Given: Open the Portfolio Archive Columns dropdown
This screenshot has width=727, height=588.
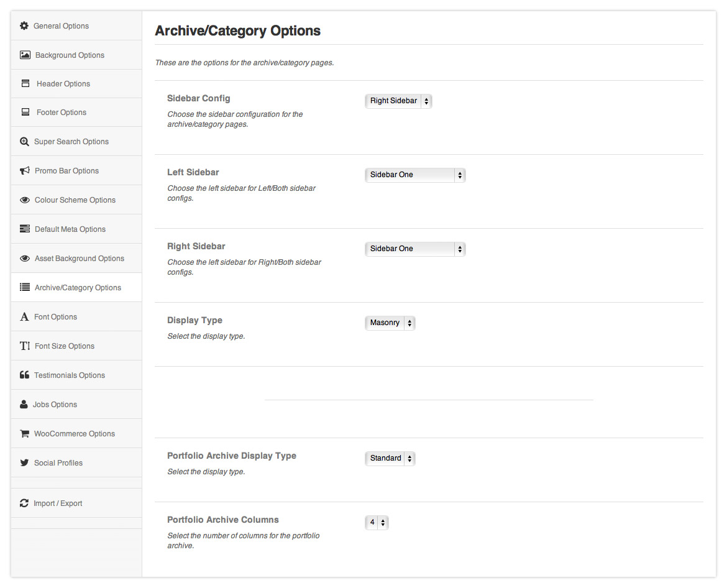Looking at the screenshot, I should 377,523.
